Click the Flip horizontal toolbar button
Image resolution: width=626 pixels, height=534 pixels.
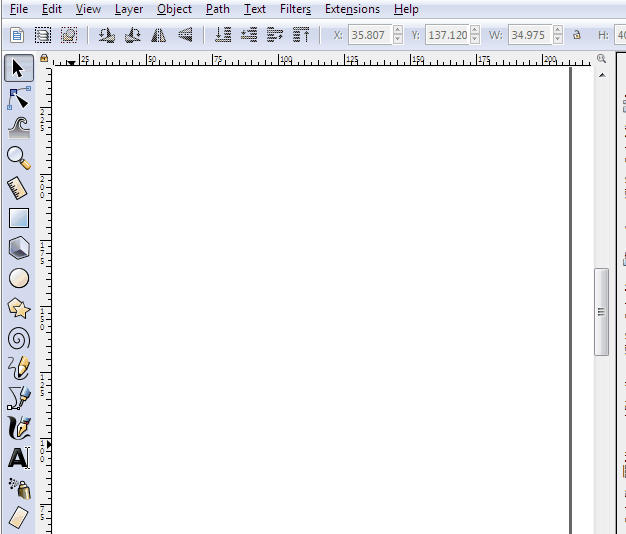pyautogui.click(x=158, y=35)
